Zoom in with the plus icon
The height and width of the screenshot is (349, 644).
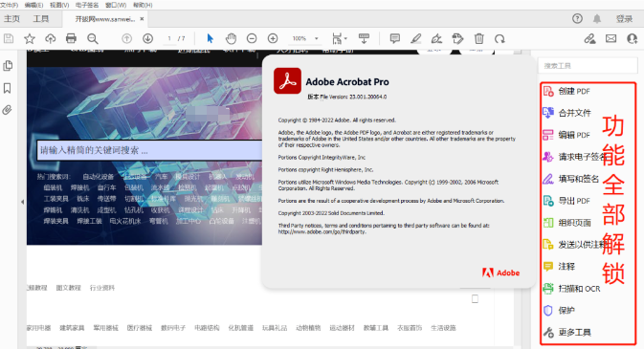pyautogui.click(x=273, y=38)
